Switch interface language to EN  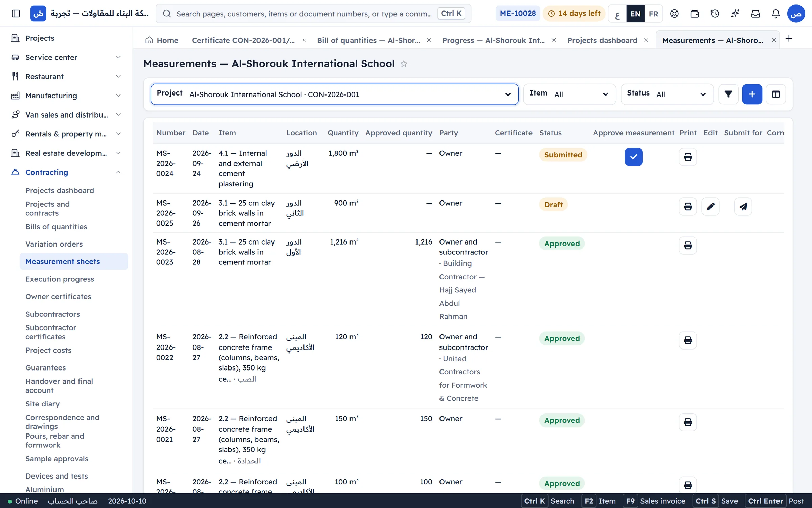point(635,14)
